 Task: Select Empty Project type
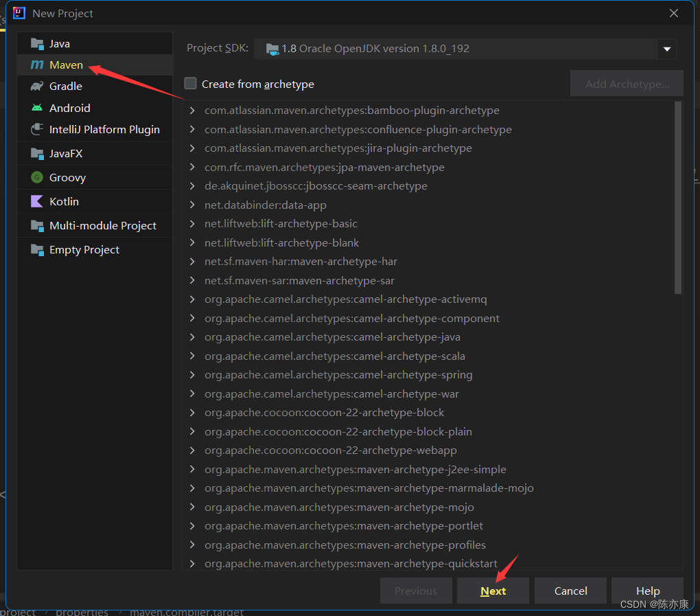pyautogui.click(x=95, y=250)
